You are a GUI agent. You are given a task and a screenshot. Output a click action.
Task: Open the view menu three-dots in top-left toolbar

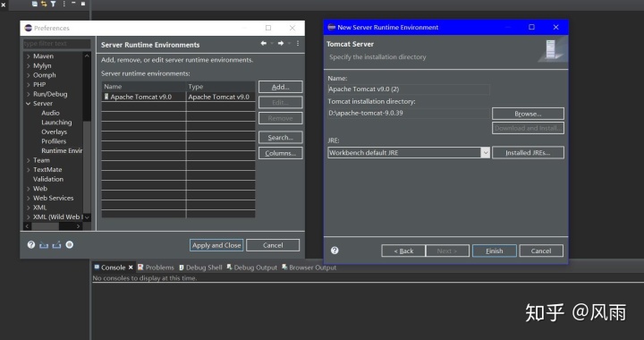point(64,4)
